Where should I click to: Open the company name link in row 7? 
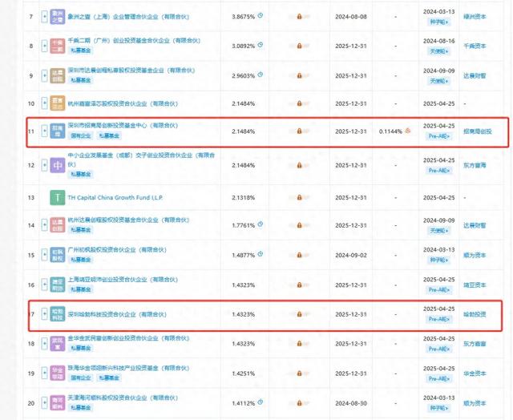(x=128, y=16)
